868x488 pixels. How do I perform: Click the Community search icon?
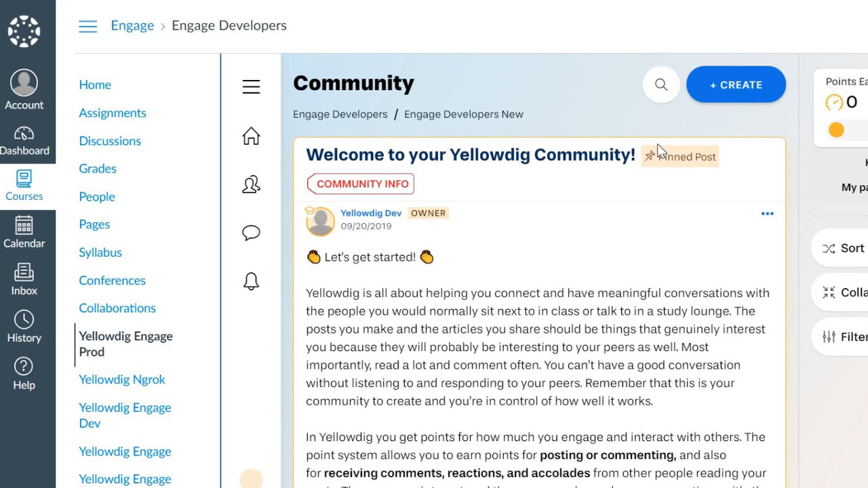661,85
